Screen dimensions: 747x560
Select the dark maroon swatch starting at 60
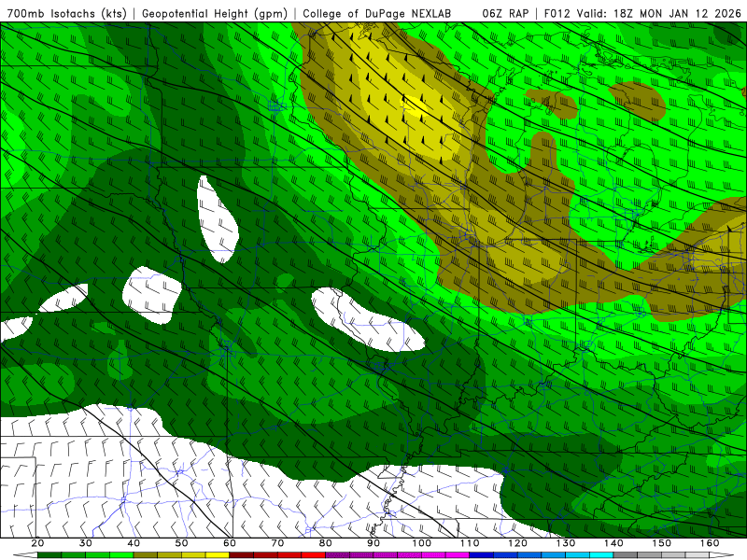pyautogui.click(x=242, y=555)
